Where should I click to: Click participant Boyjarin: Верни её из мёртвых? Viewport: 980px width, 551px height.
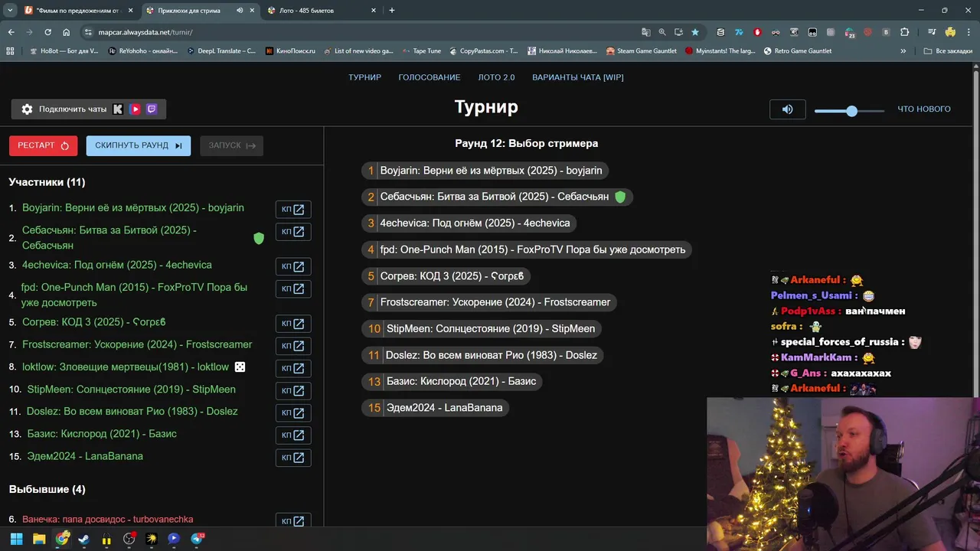(x=133, y=208)
